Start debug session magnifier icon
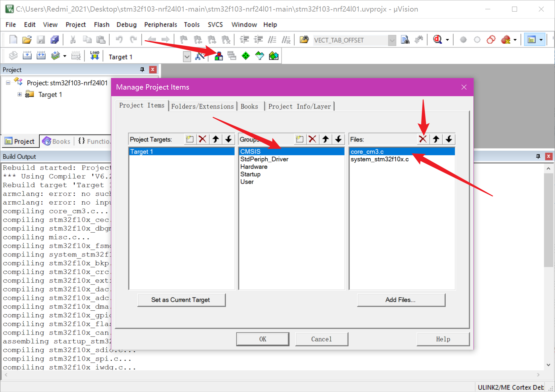Viewport: 555px width, 392px height. pos(437,40)
